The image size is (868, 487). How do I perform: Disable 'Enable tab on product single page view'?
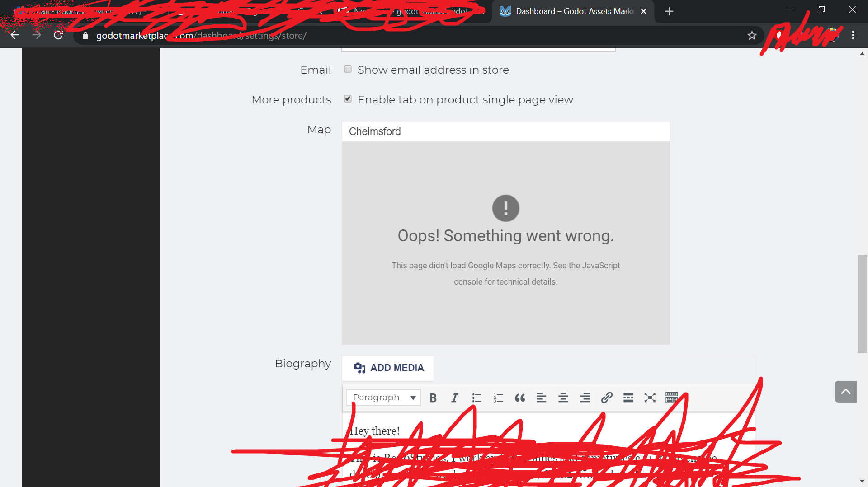click(348, 98)
